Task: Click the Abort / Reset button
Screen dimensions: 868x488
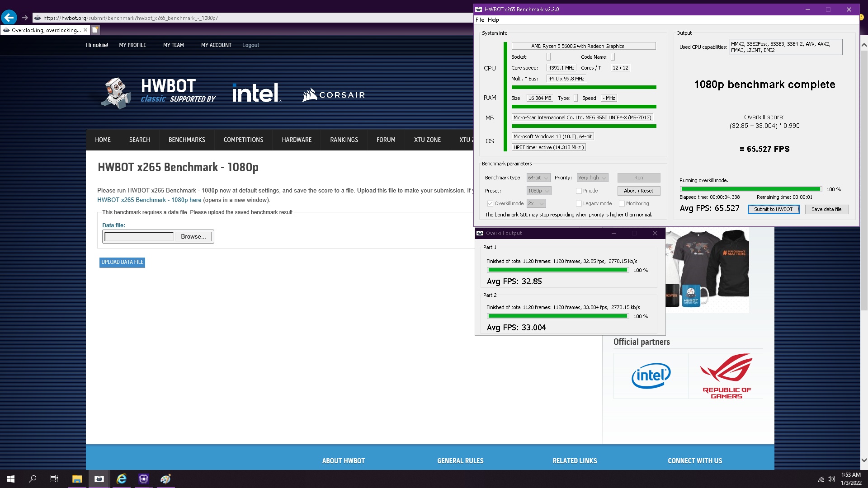Action: [x=638, y=191]
